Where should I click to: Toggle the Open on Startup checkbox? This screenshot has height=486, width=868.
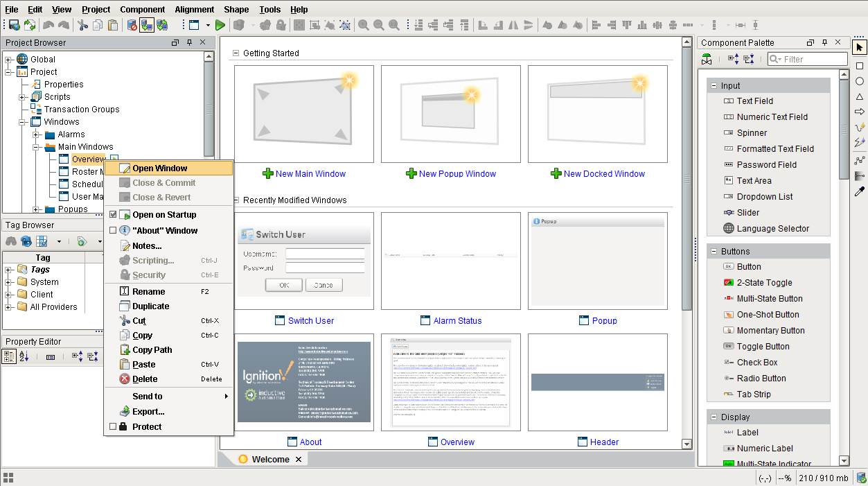113,214
